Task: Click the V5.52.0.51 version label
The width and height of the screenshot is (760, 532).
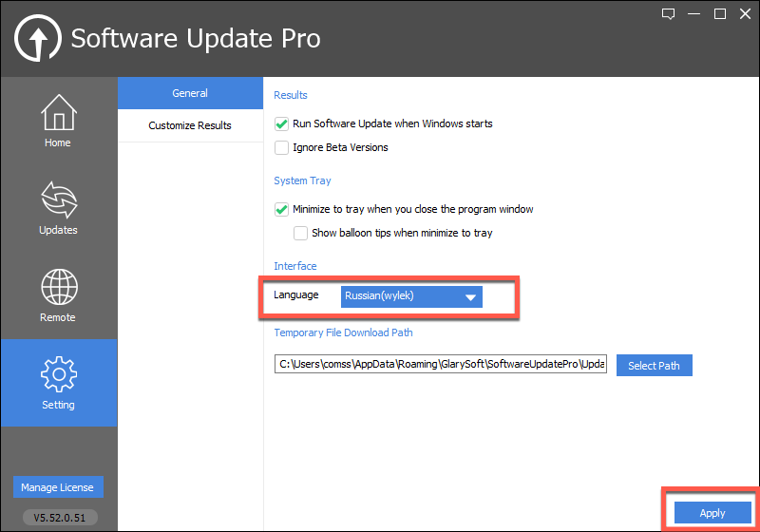Action: 60,518
